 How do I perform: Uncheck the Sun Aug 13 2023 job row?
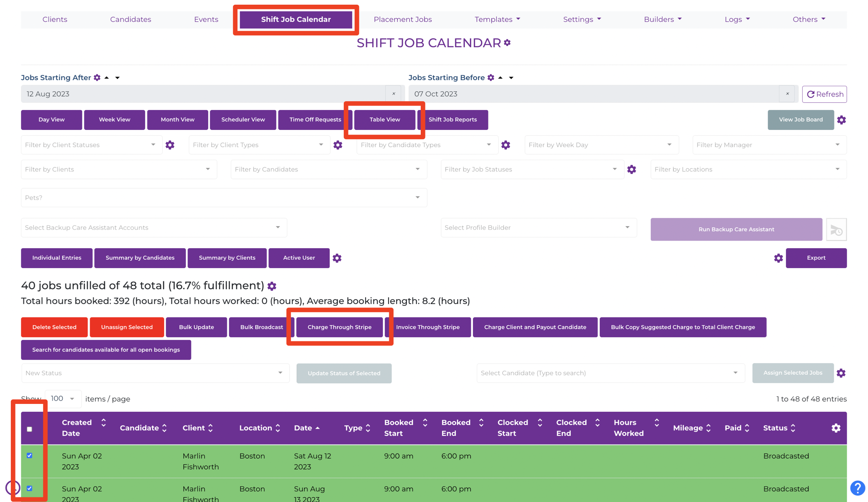tap(30, 488)
